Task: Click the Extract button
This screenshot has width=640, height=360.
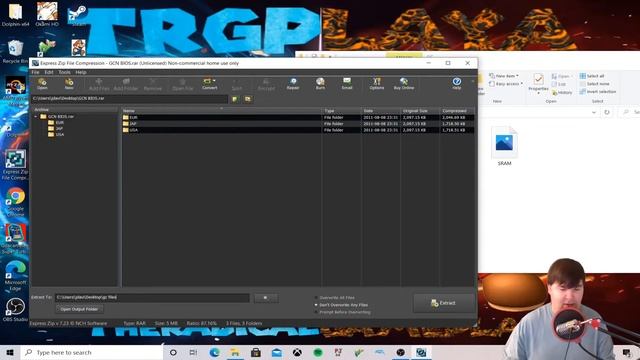Action: tap(444, 303)
